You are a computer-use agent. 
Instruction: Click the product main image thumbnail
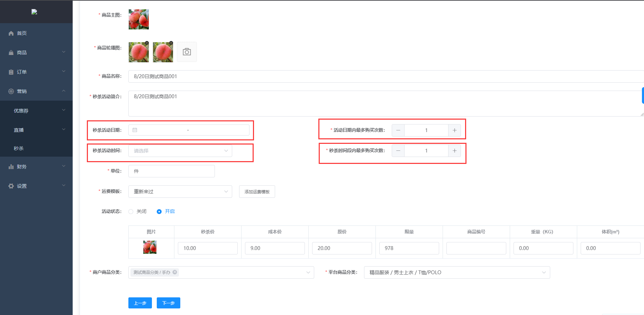click(x=139, y=19)
